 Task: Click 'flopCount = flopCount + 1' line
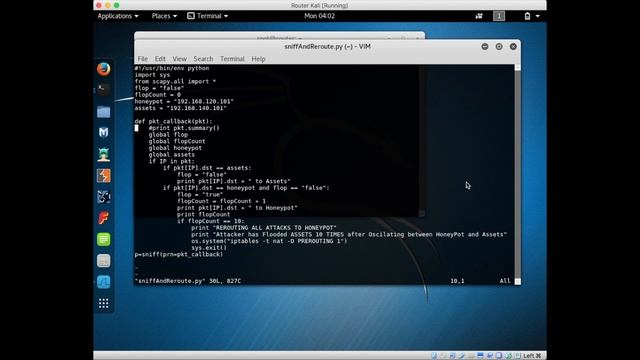point(222,201)
